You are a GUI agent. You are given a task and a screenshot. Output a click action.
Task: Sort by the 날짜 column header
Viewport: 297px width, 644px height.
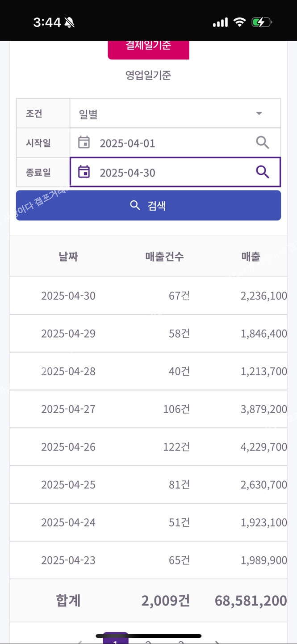(x=68, y=257)
